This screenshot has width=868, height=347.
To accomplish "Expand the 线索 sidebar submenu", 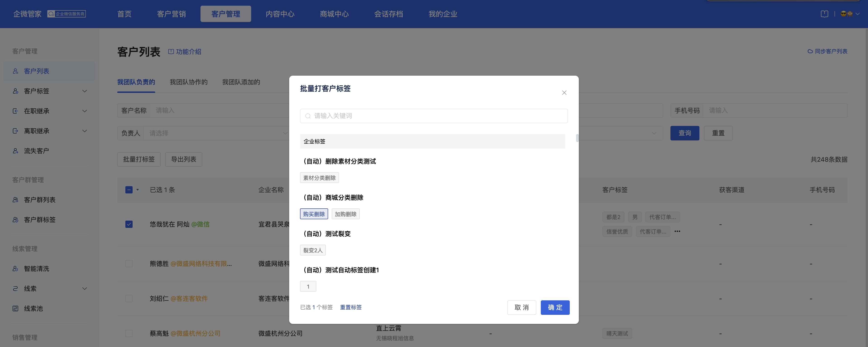I will tap(85, 288).
